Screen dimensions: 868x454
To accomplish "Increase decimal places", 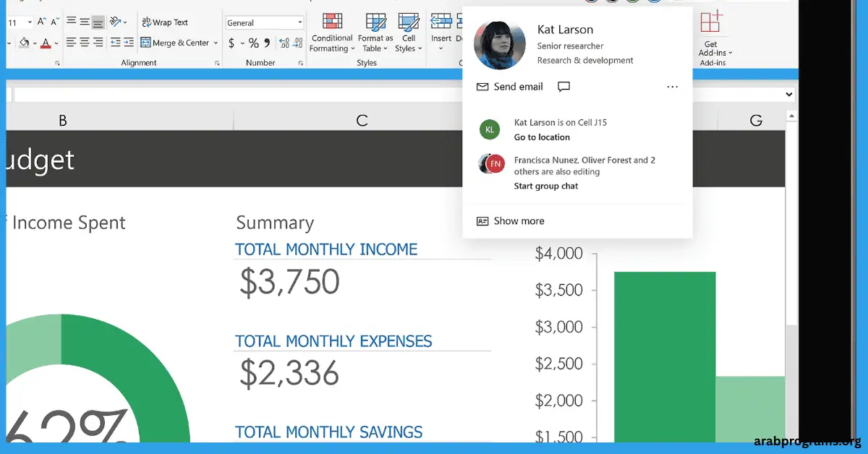I will click(284, 43).
